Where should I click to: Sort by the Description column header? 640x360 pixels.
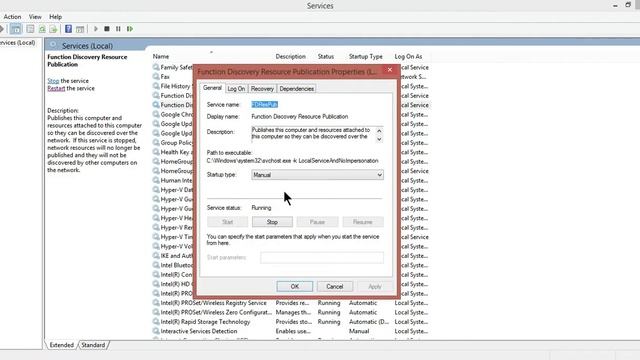(x=291, y=56)
